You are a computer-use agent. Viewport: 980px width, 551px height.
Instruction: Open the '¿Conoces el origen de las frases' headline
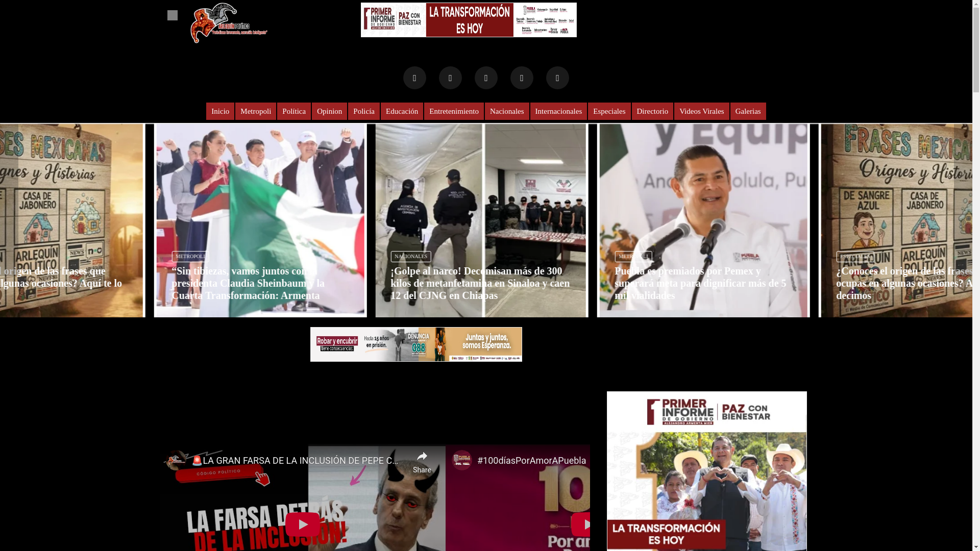pos(904,283)
